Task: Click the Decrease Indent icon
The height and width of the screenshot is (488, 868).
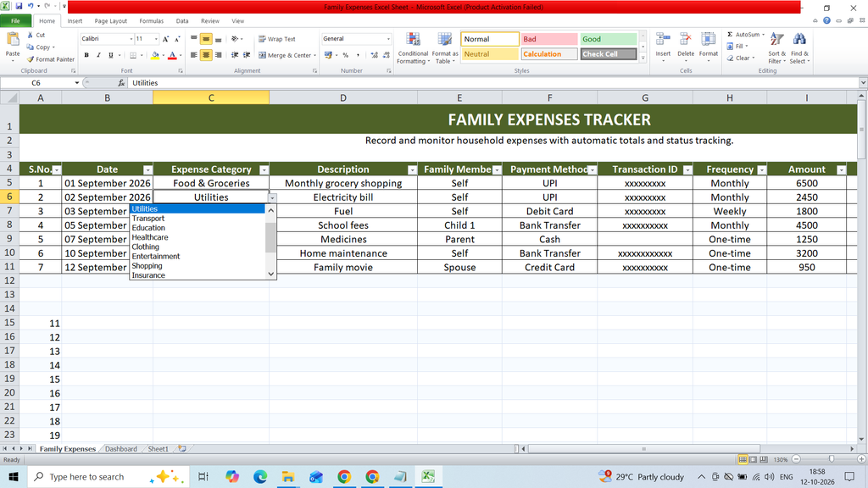Action: (235, 55)
